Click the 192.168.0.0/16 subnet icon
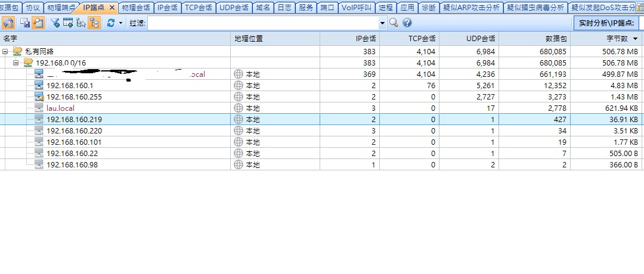Image resolution: width=644 pixels, height=274 pixels. (28, 63)
